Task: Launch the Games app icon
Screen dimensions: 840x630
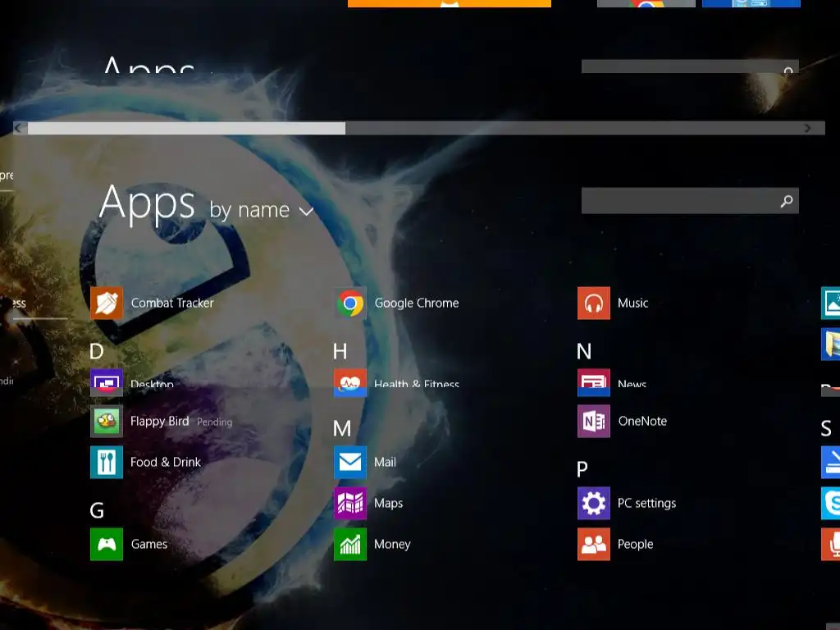Action: click(106, 544)
